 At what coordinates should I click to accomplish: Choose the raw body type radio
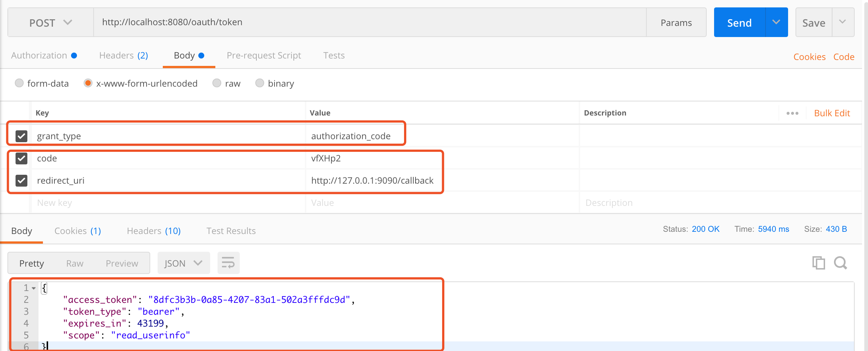point(217,83)
